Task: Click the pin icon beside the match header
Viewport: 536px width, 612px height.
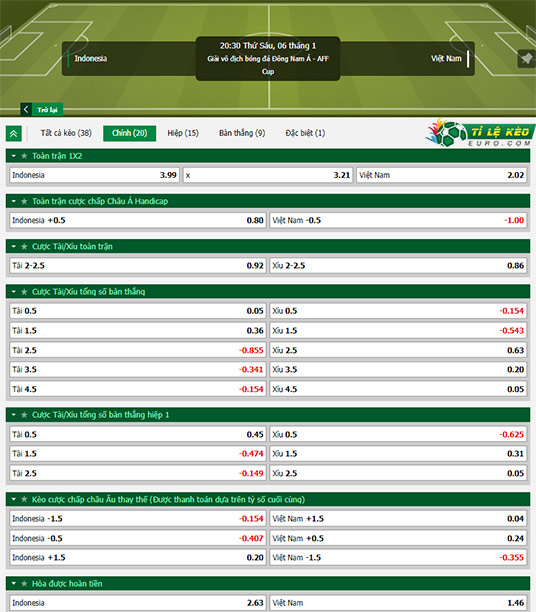Action: tap(526, 59)
